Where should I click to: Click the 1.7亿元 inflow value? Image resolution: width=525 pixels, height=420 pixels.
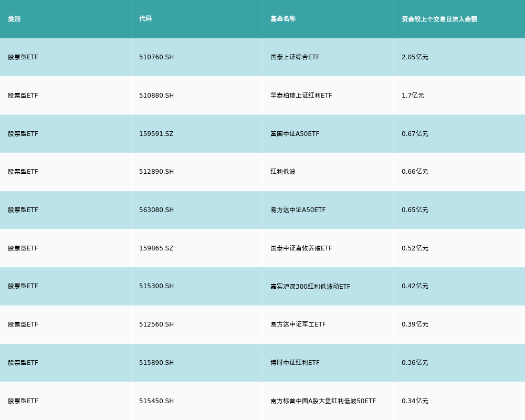point(413,96)
